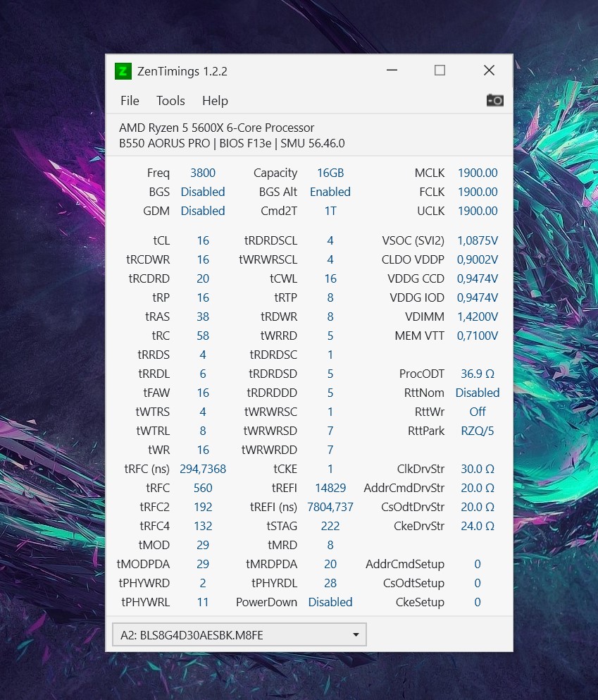This screenshot has height=700, width=598.
Task: Click the tPHYWRL value 11
Action: pos(203,602)
